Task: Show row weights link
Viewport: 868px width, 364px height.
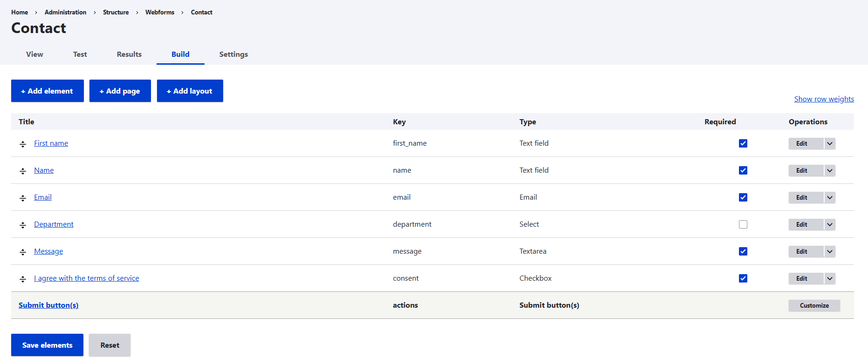Action: [824, 99]
